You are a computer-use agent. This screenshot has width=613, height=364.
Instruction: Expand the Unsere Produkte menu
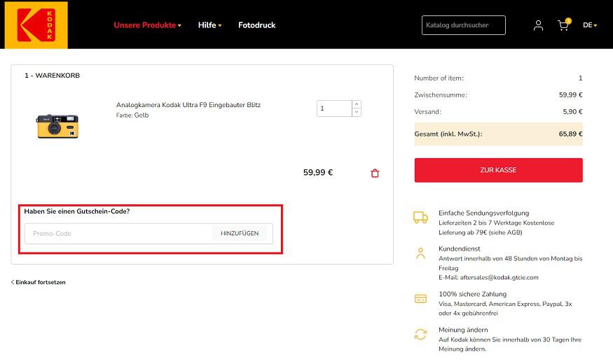click(147, 25)
